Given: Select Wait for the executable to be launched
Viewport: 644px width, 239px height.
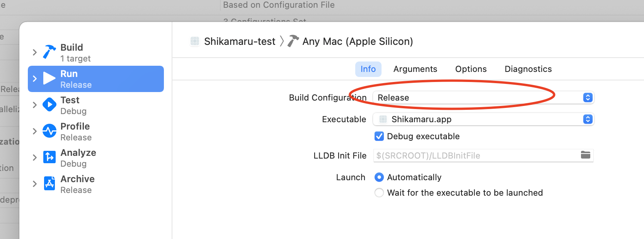Looking at the screenshot, I should (x=379, y=193).
